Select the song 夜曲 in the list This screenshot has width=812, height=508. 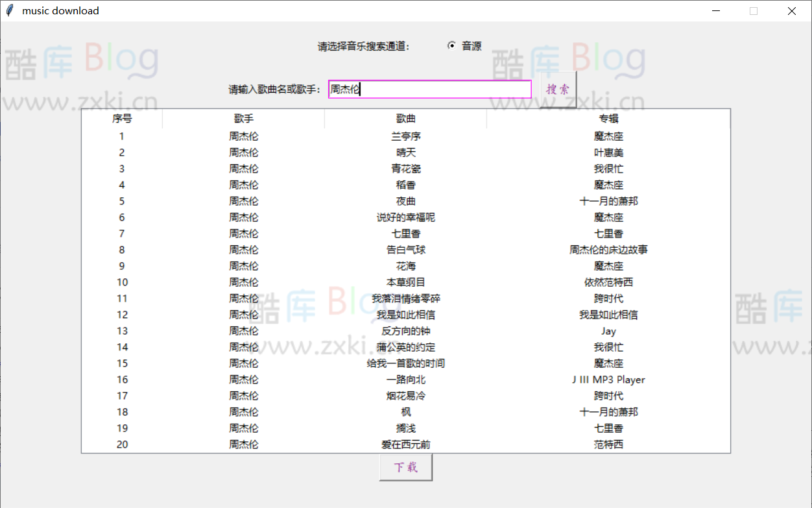(x=405, y=200)
